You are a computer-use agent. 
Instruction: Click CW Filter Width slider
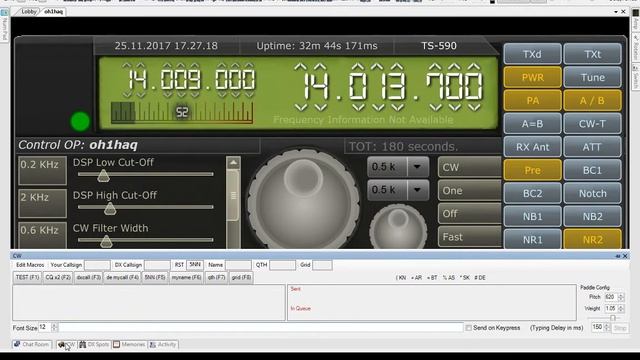[145, 240]
